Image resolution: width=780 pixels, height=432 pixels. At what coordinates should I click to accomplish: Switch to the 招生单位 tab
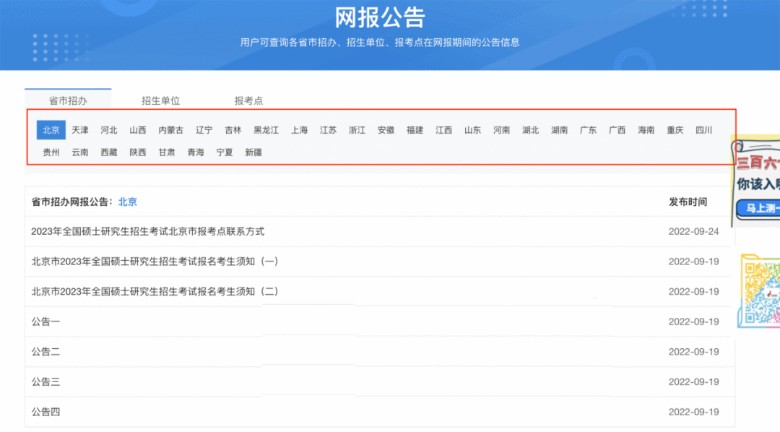[160, 101]
